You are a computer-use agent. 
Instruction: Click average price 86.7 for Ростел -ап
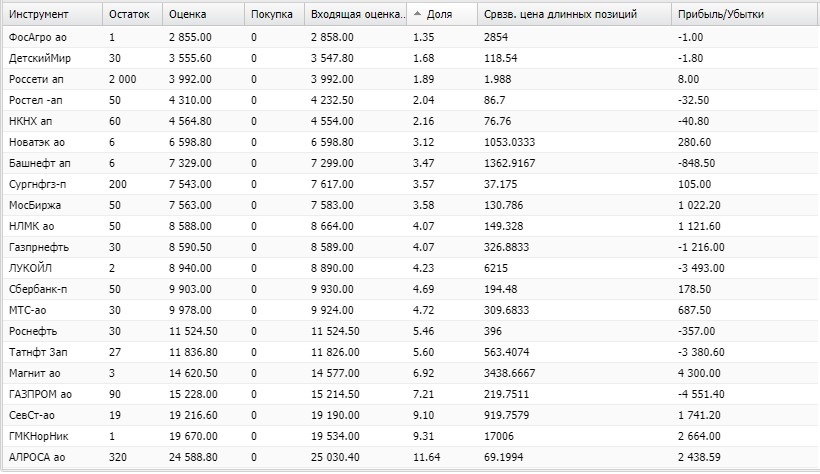495,100
